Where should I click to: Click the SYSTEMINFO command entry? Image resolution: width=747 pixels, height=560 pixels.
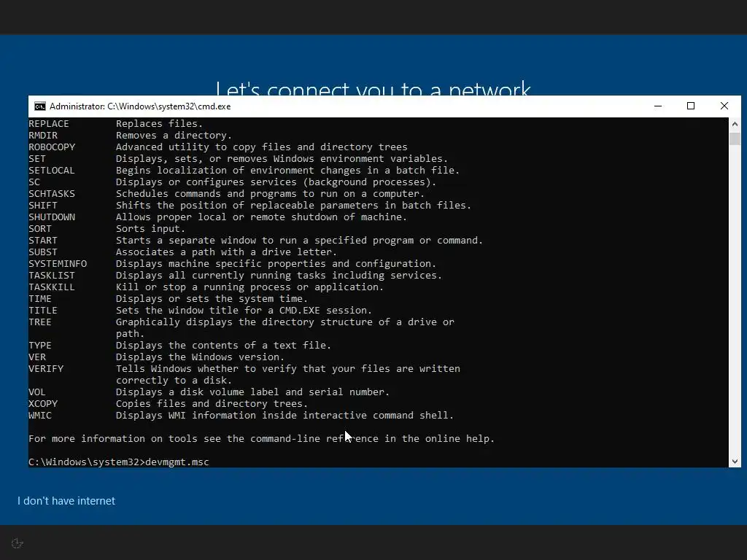pos(58,264)
